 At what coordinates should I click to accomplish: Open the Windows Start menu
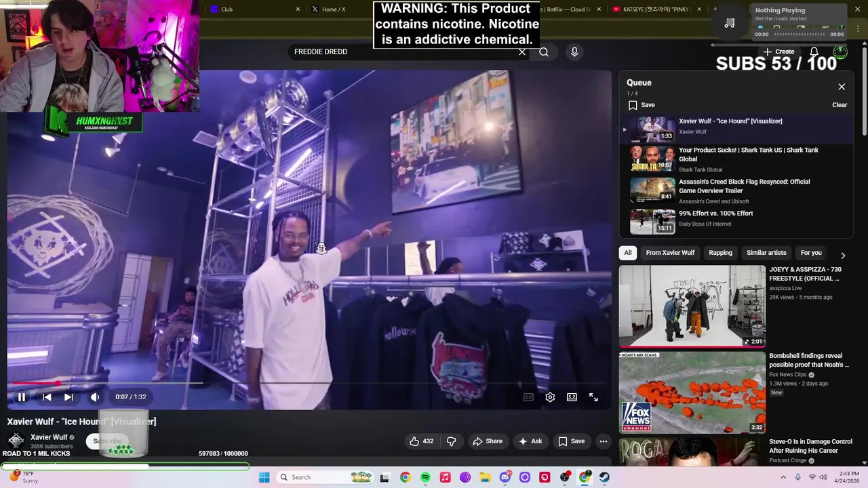(x=264, y=477)
